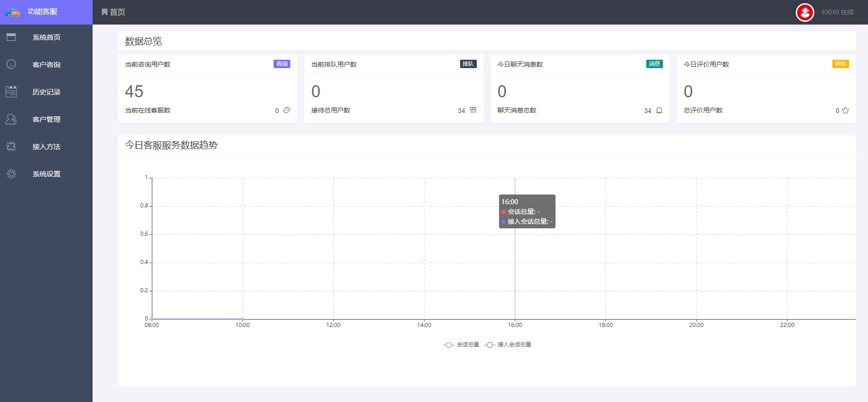Open the 10010 在线 status menu
This screenshot has width=868, height=402.
click(x=837, y=13)
